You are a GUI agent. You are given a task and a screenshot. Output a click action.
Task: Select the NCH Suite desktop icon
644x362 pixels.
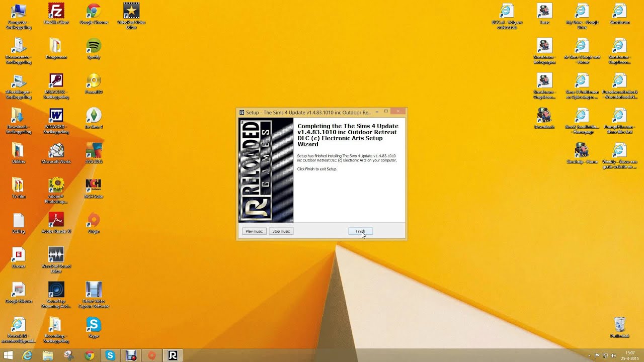[x=94, y=188]
